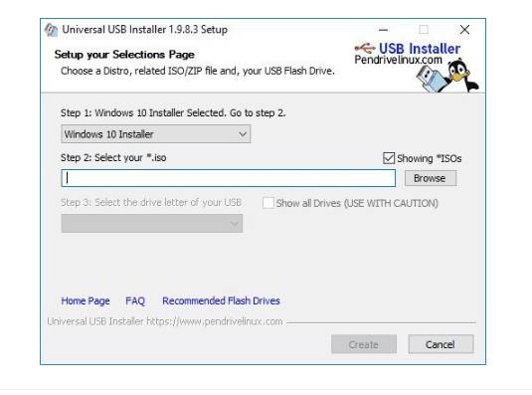This screenshot has height=395, width=532.
Task: Click the Create button
Action: (x=364, y=344)
